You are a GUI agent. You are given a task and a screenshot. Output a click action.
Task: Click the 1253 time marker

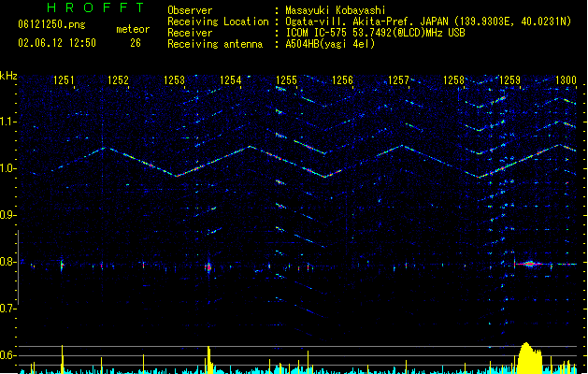pos(175,79)
